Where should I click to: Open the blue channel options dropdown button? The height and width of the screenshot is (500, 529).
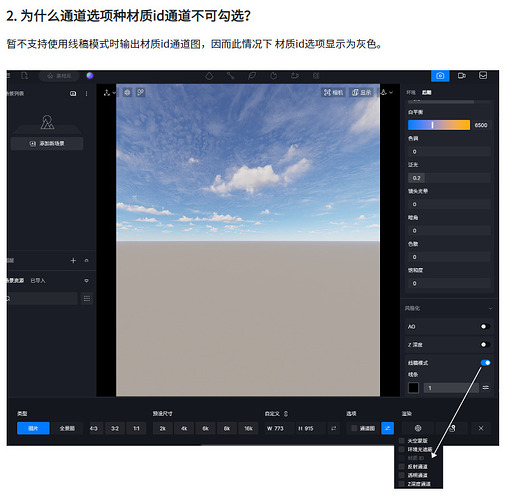pos(387,428)
